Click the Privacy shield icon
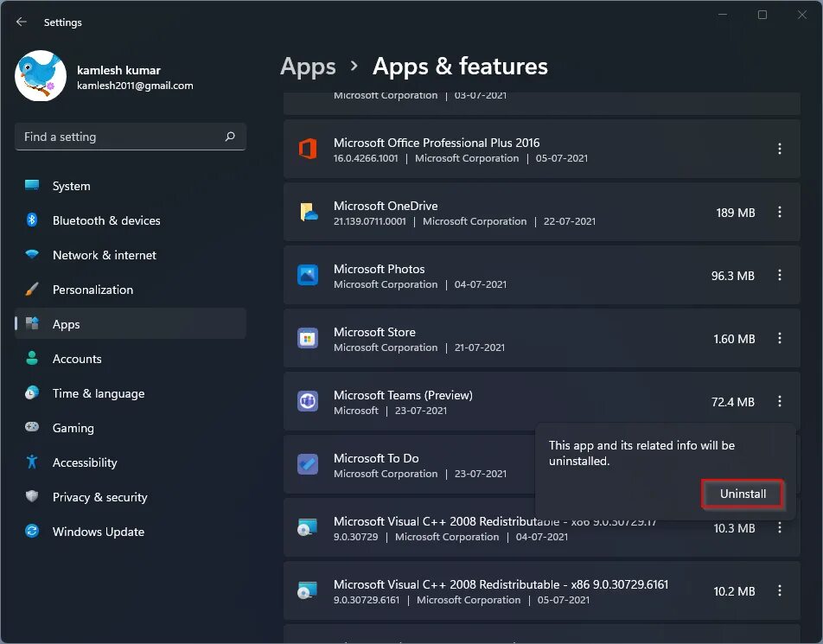 [x=32, y=496]
